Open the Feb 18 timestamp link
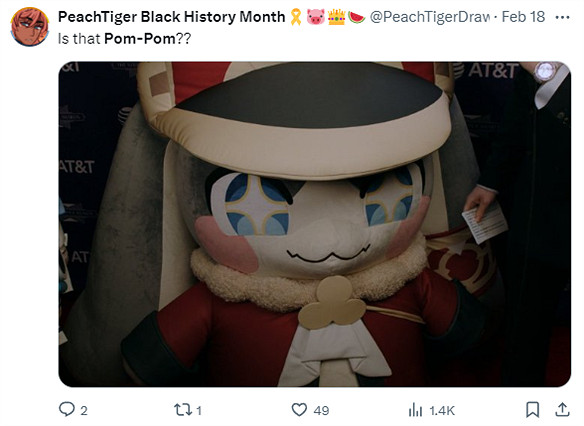The image size is (584, 426). coord(523,17)
